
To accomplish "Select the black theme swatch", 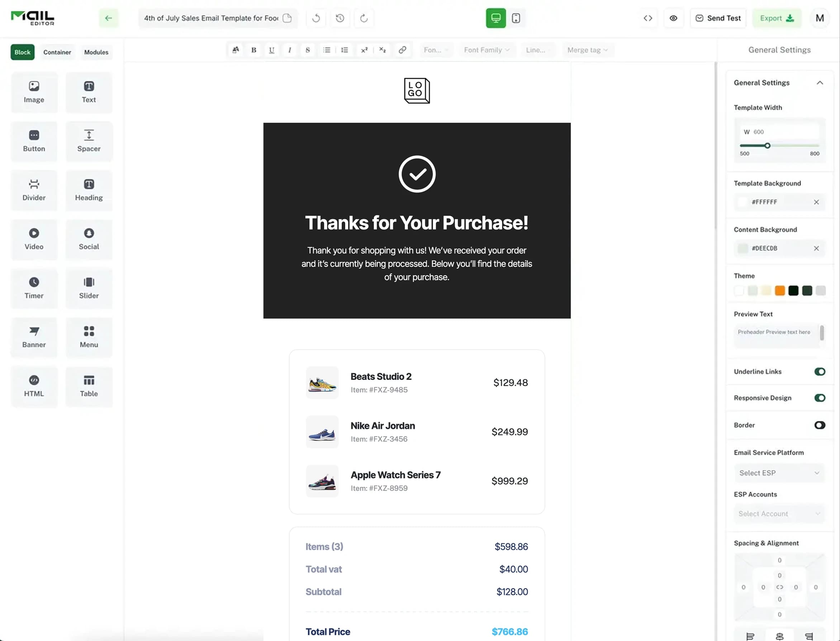I will [793, 291].
